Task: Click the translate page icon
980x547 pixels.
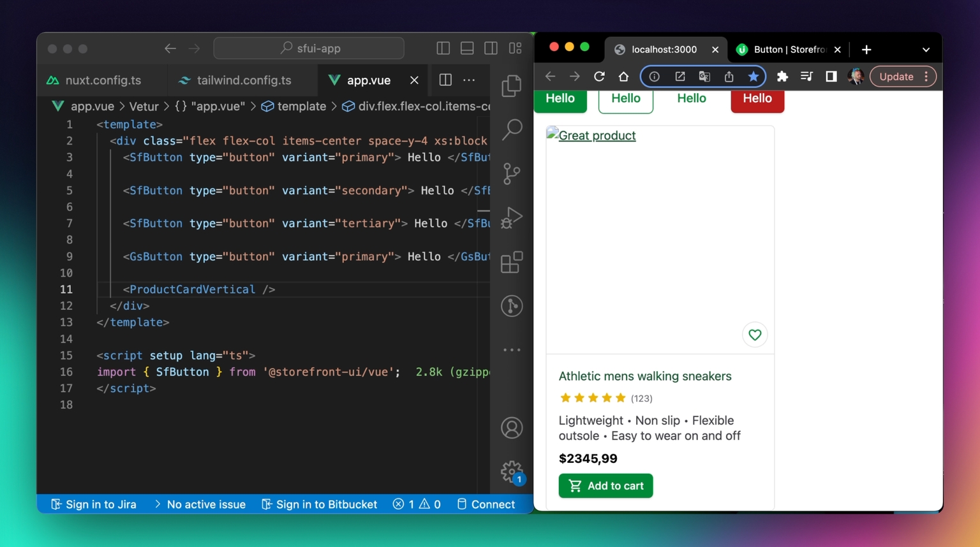Action: coord(704,77)
